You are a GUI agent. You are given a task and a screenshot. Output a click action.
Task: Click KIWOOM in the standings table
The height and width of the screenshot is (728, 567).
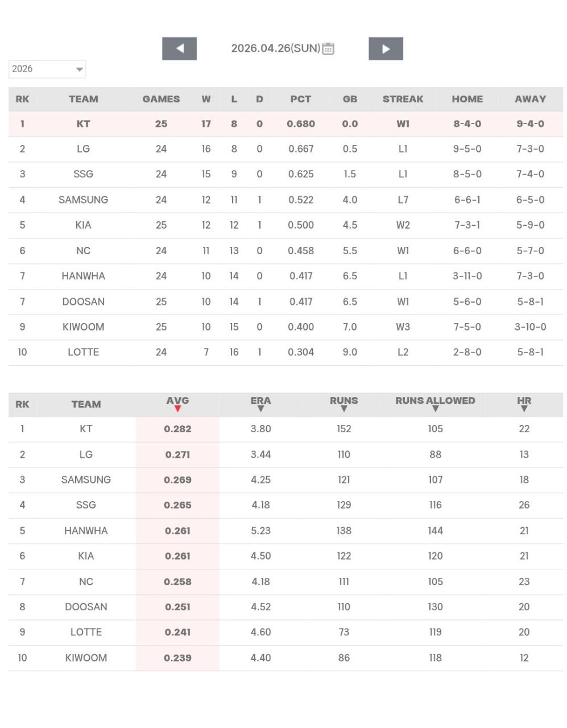point(83,327)
